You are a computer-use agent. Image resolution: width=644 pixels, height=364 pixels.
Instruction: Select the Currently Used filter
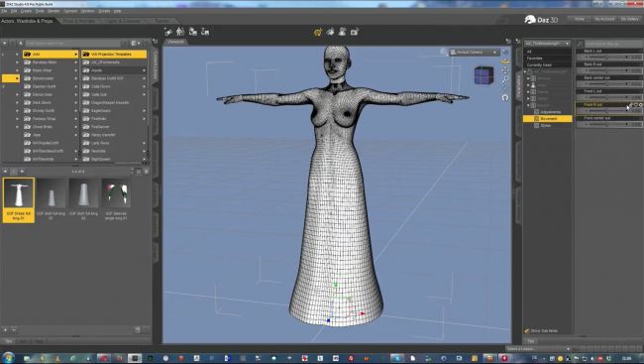coord(539,65)
